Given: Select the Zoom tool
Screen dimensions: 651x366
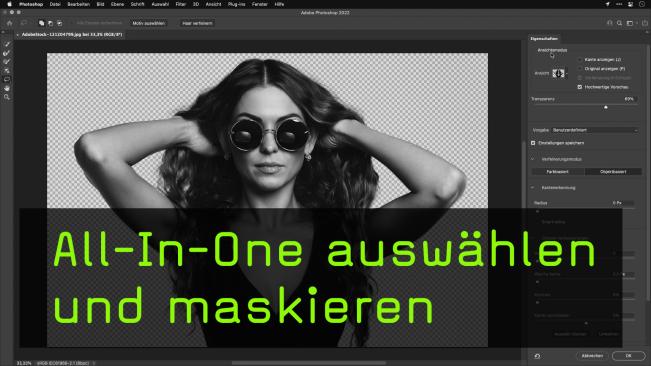Looking at the screenshot, I should pyautogui.click(x=7, y=97).
